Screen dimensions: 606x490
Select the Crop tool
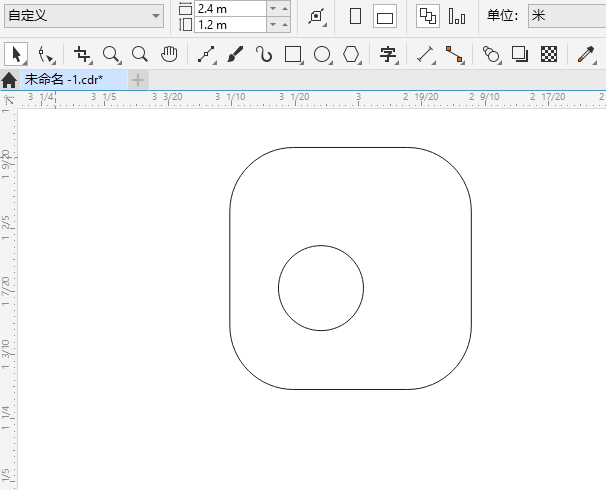tap(83, 54)
